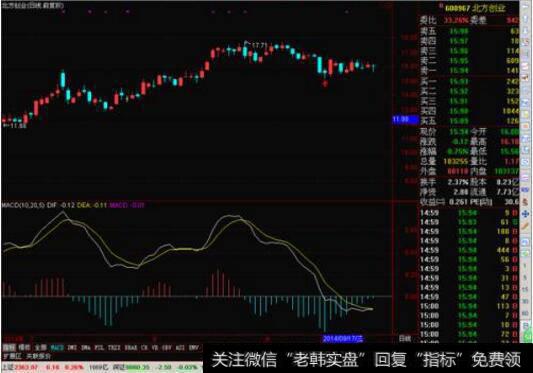The height and width of the screenshot is (373, 533).
Task: Click the 委比 label
Action: pos(428,20)
